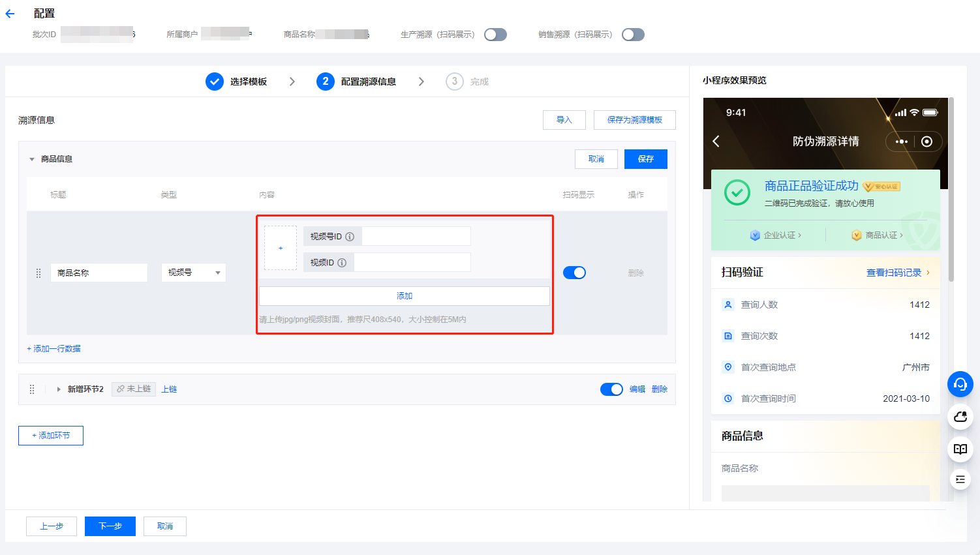This screenshot has width=980, height=555.
Task: Click info icon next to 视频号ID
Action: coord(350,237)
